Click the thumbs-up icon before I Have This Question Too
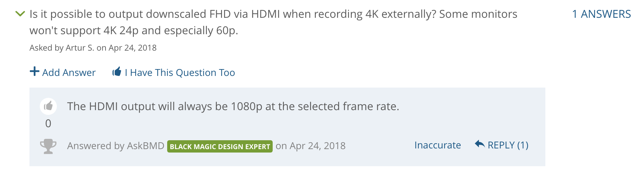Image resolution: width=644 pixels, height=171 pixels. [x=117, y=71]
